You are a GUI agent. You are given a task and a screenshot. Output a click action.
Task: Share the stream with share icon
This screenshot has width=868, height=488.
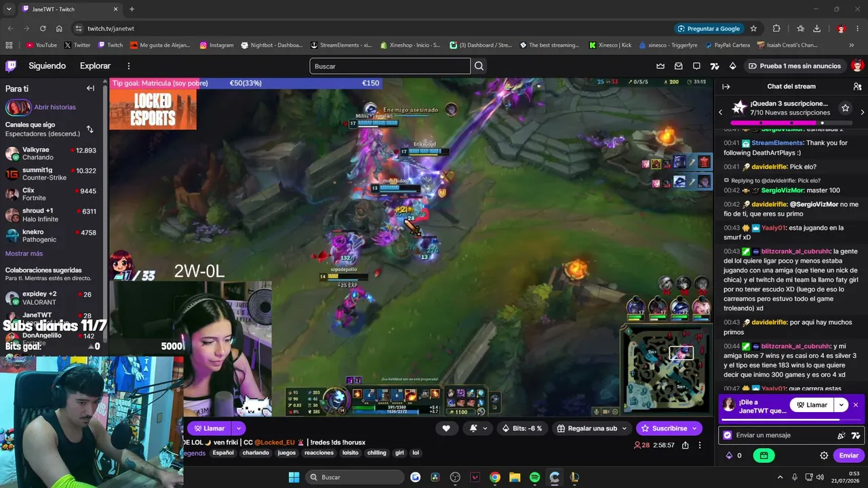(686, 445)
